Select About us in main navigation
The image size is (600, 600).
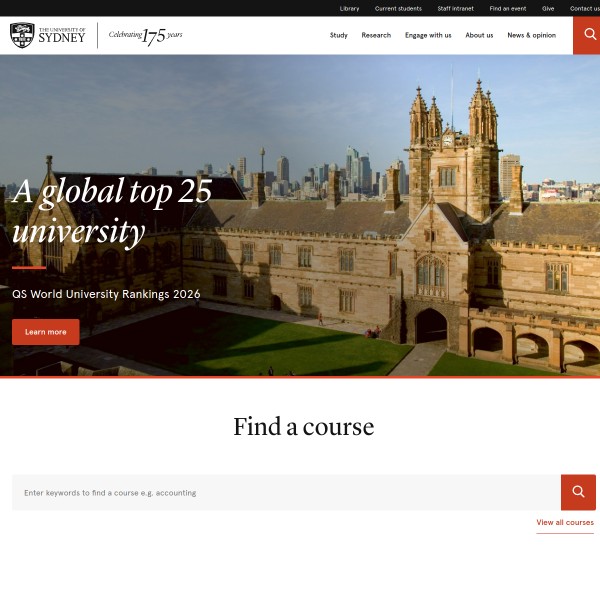tap(479, 35)
